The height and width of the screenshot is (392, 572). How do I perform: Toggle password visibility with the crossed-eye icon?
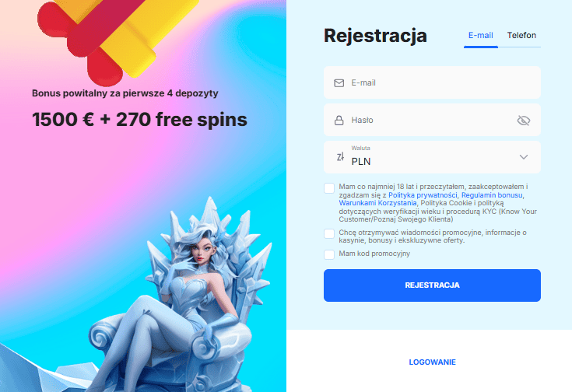click(x=524, y=121)
